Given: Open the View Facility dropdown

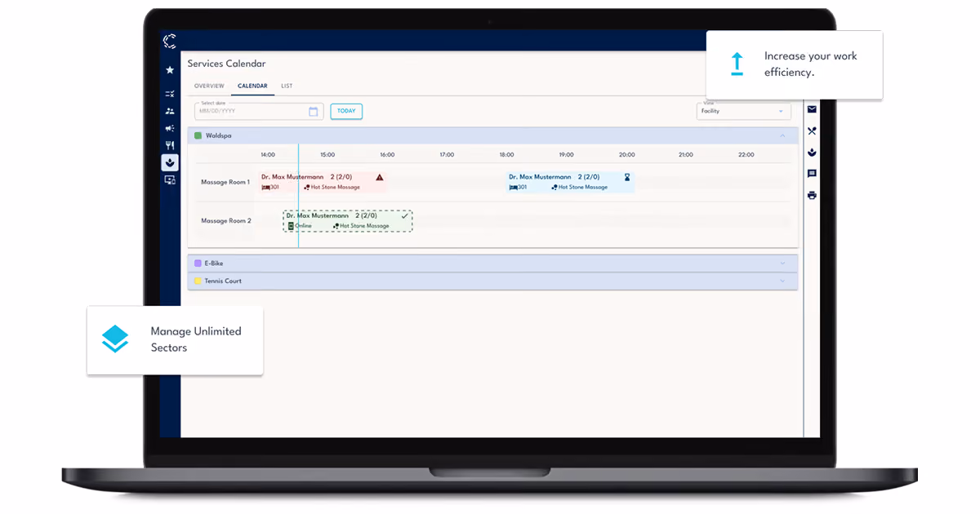Looking at the screenshot, I should point(743,111).
